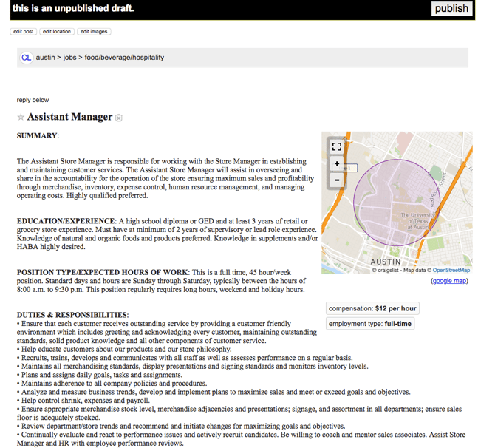Screen dimensions: 495x448
Task: Click the CL craigslist logo
Action: (27, 58)
